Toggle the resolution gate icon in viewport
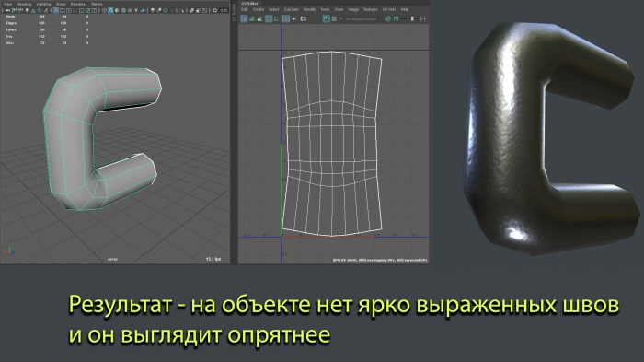The image size is (644, 362). [69, 10]
